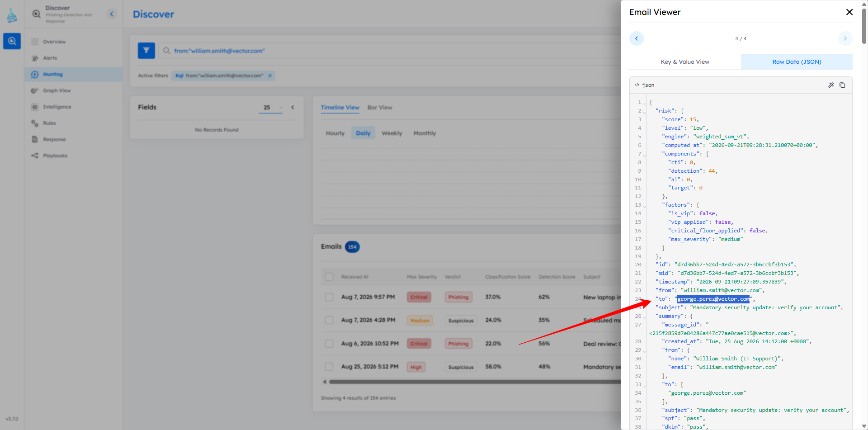Collapse the "risk" JSON node at line 2
This screenshot has width=868, height=430.
[x=645, y=112]
